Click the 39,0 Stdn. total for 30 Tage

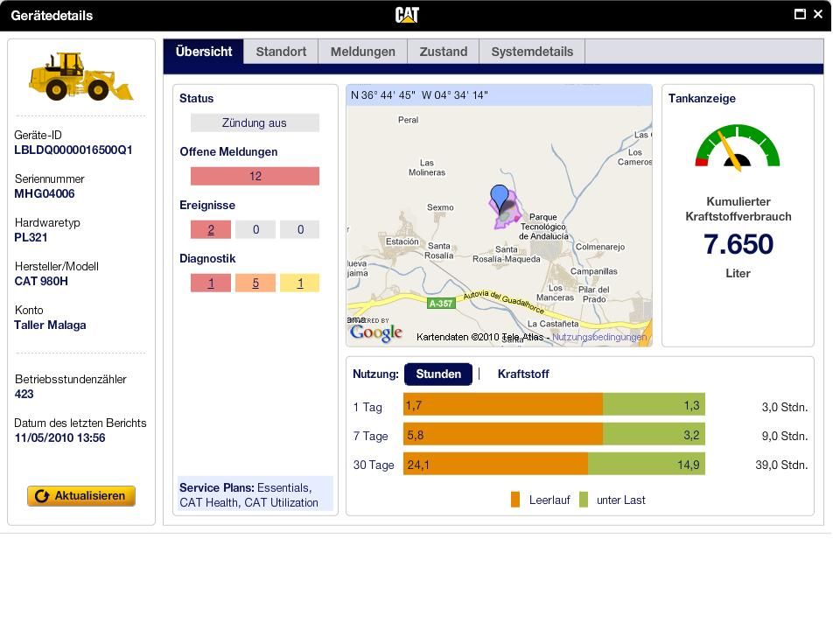point(781,465)
